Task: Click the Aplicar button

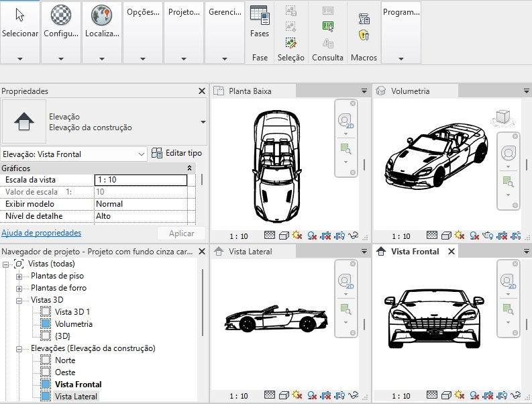Action: pyautogui.click(x=182, y=234)
